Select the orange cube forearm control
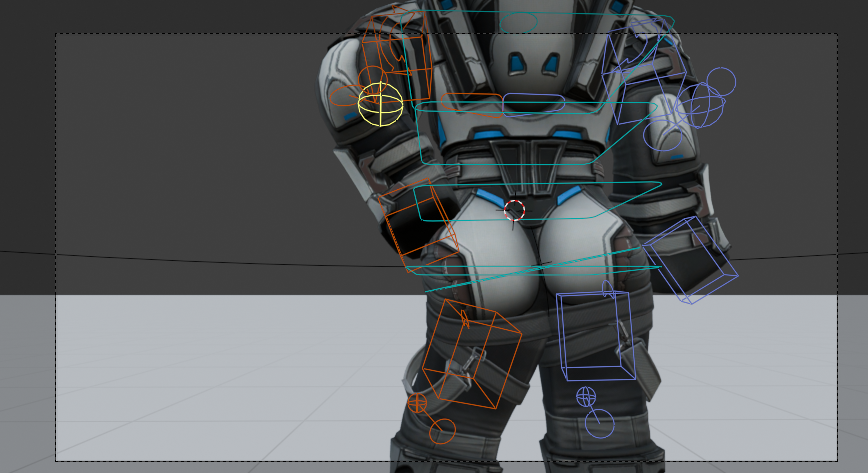This screenshot has width=868, height=473. coord(418,225)
